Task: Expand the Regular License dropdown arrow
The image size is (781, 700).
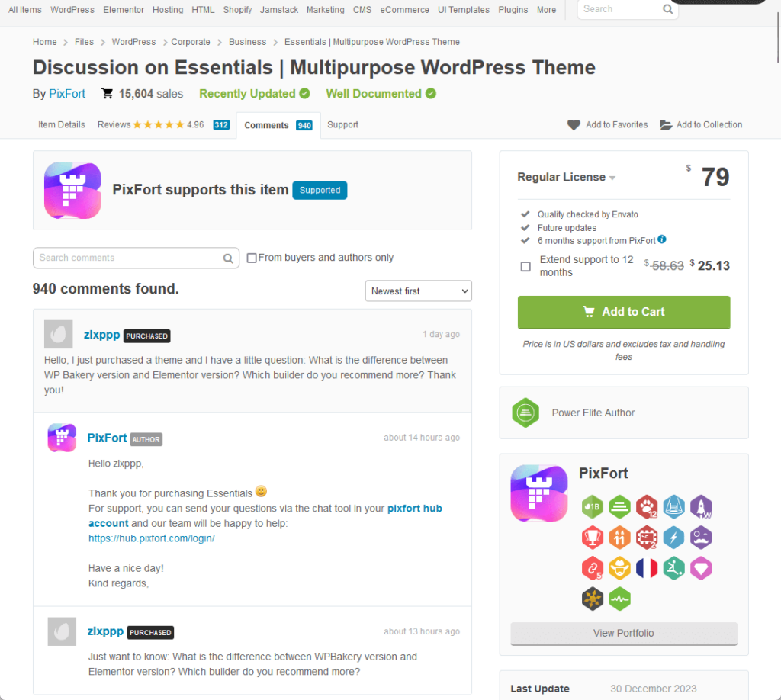Action: click(x=612, y=178)
